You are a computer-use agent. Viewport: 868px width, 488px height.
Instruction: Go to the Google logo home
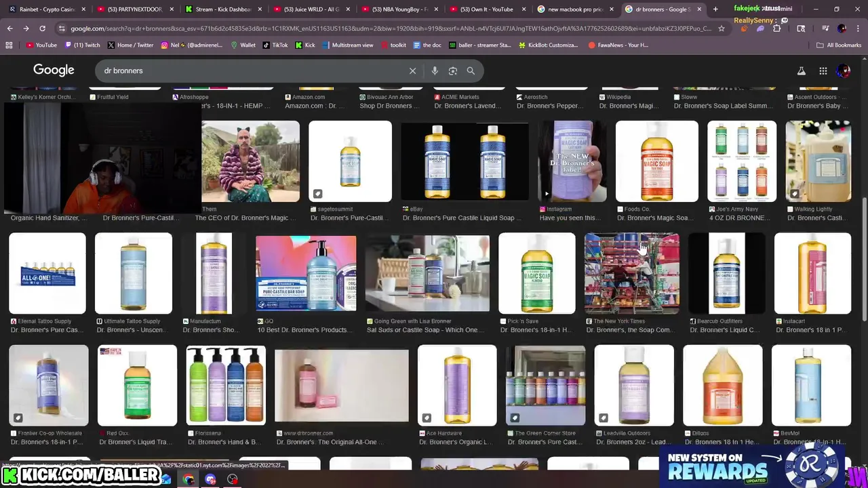(x=54, y=70)
